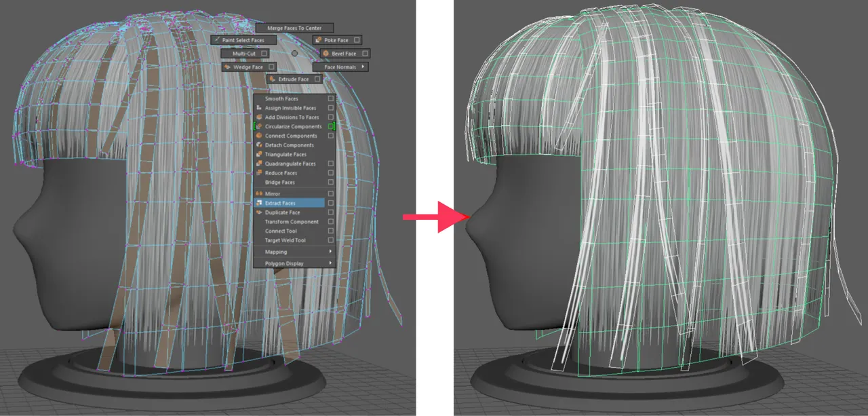Select the Poke Face tool icon
The width and height of the screenshot is (868, 416).
click(318, 40)
